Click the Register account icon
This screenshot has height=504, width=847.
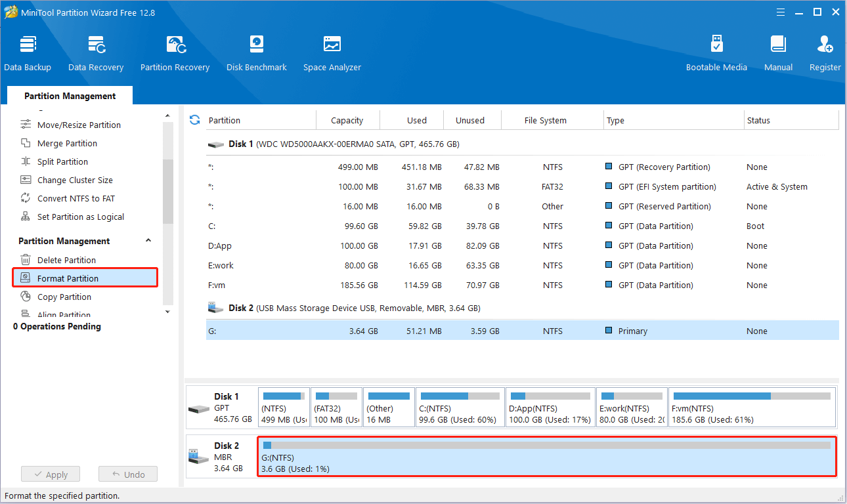tap(825, 54)
